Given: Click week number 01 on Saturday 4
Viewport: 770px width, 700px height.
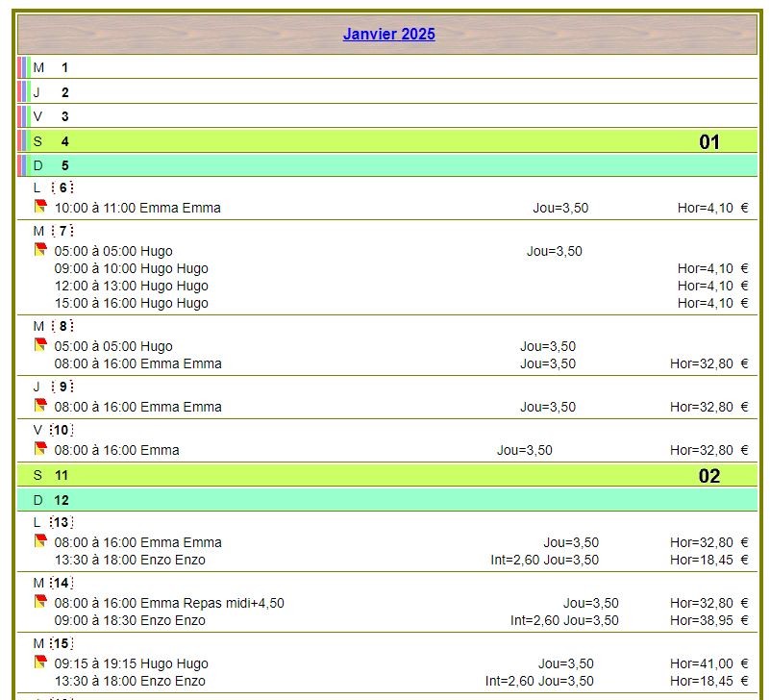Looking at the screenshot, I should click(x=709, y=141).
